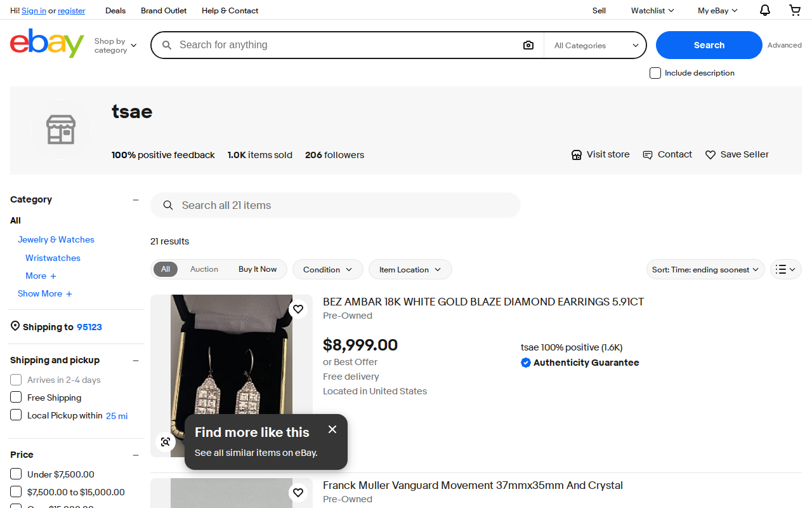Open the list view options dropdown
This screenshot has width=812, height=508.
click(786, 269)
